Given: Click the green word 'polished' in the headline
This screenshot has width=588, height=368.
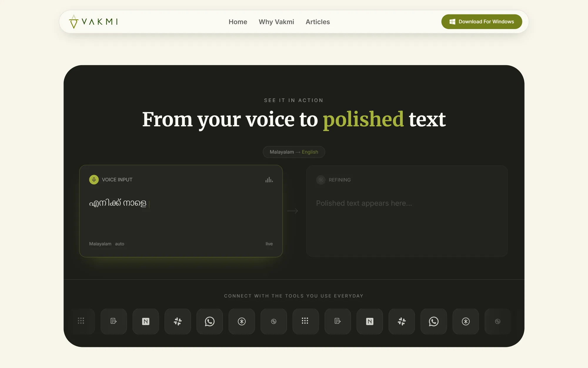Looking at the screenshot, I should (x=363, y=120).
